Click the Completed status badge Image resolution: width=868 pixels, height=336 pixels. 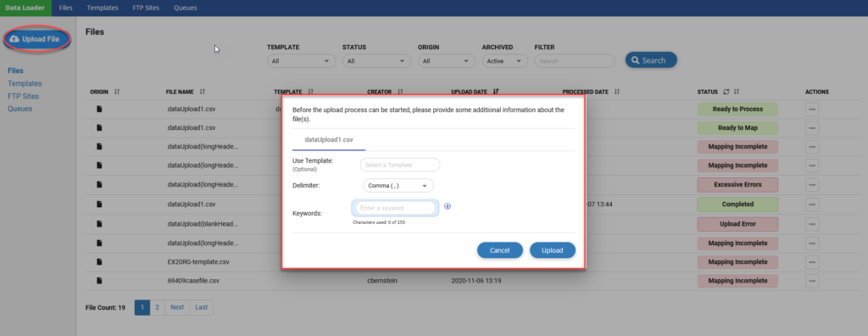738,204
